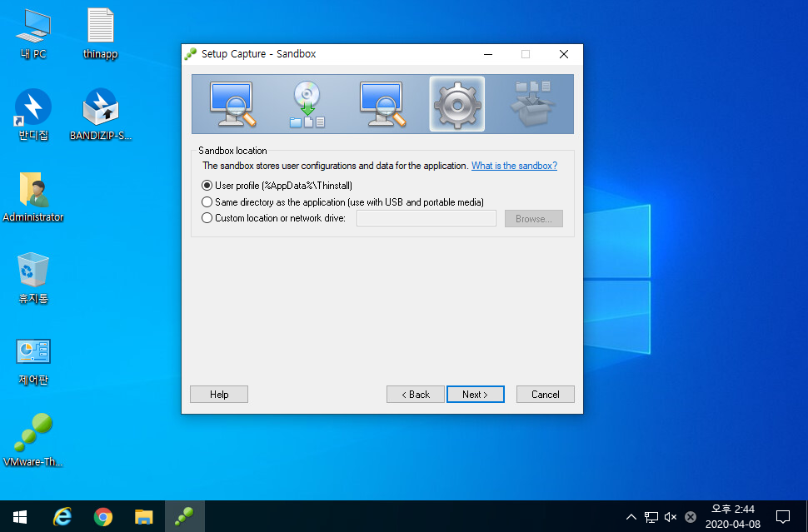Click the build package box step icon
The width and height of the screenshot is (808, 532).
531,104
